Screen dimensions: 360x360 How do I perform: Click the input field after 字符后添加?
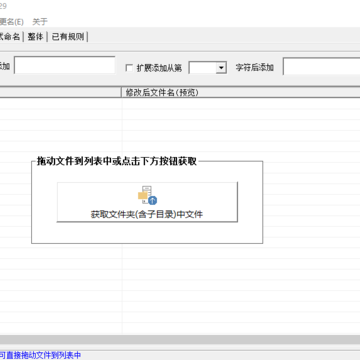[x=322, y=66]
